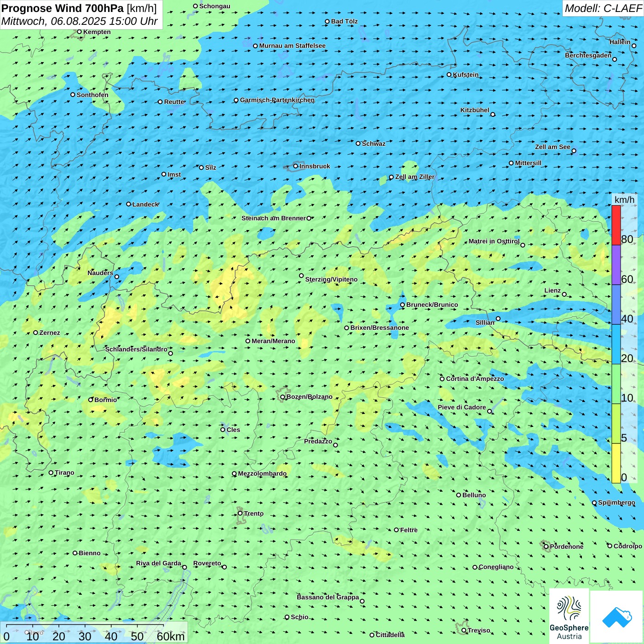644x644 pixels.
Task: Click the 'Schlanders/Silandro' label
Action: click(x=136, y=349)
